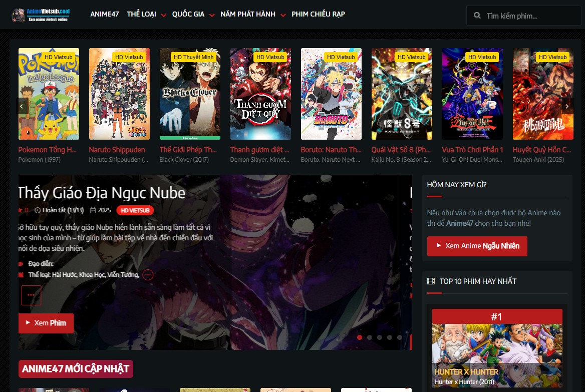
Task: Go to next carousel slide arrow
Action: (567, 106)
